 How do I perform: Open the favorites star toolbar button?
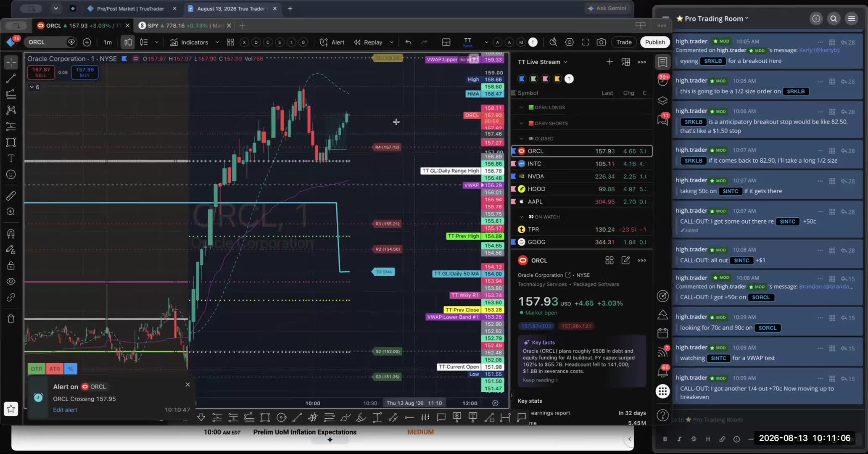(11, 409)
